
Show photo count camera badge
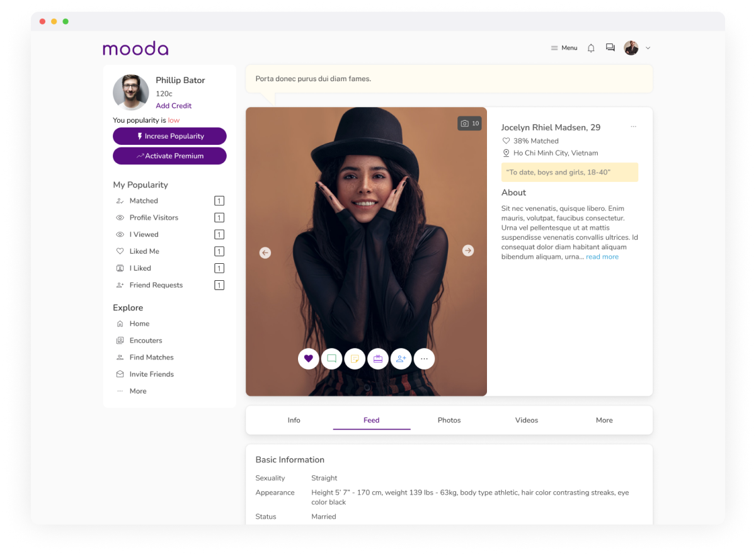point(469,123)
